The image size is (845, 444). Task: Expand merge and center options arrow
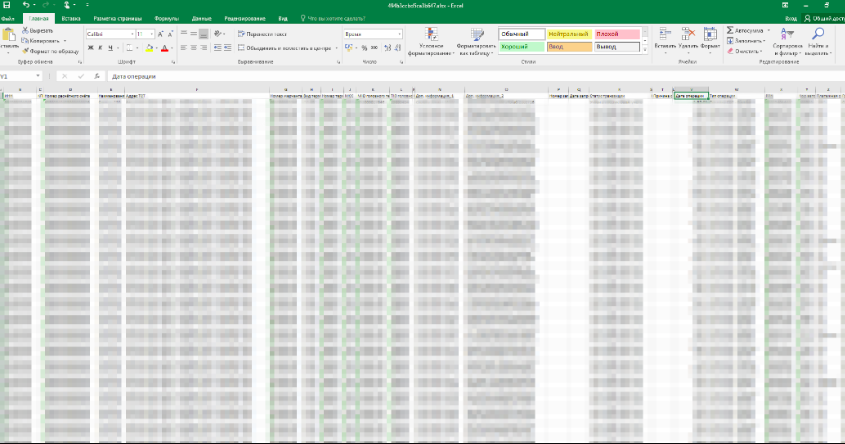(336, 48)
